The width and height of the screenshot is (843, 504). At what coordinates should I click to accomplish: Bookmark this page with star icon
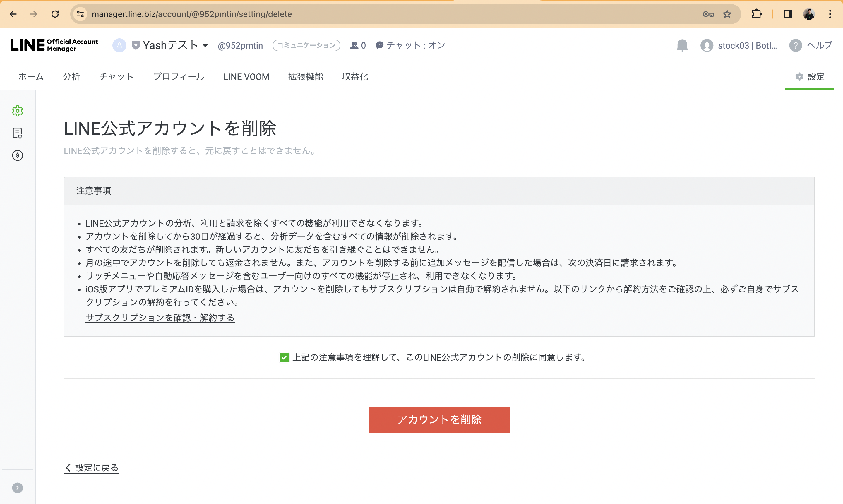[x=727, y=14]
